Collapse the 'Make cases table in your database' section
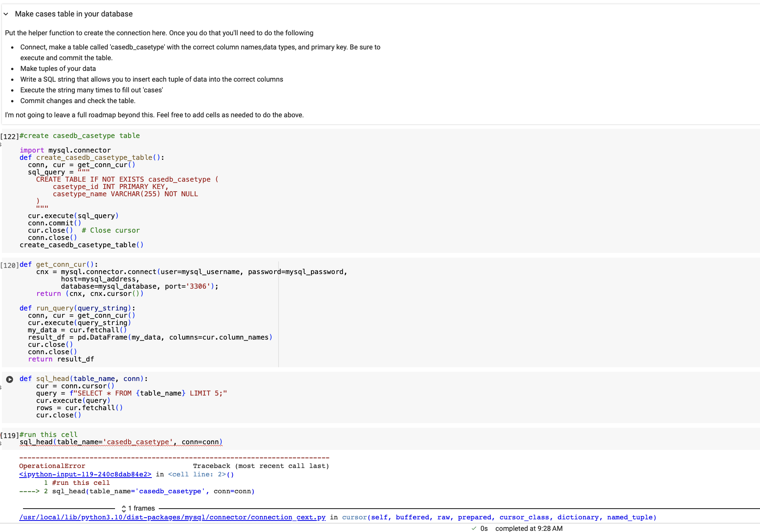 coord(6,14)
